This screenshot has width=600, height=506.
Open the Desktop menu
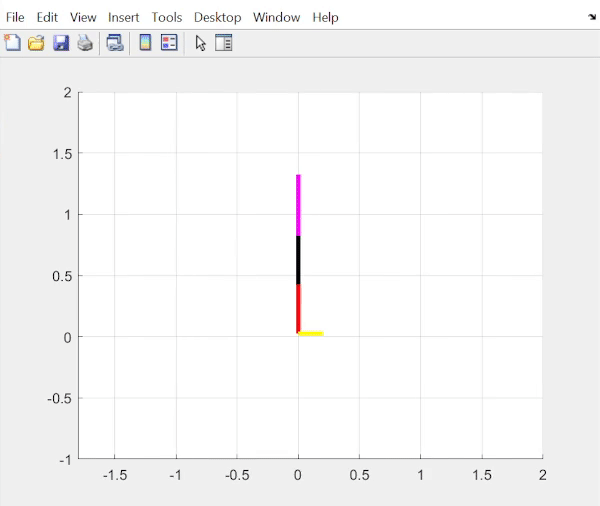point(218,17)
